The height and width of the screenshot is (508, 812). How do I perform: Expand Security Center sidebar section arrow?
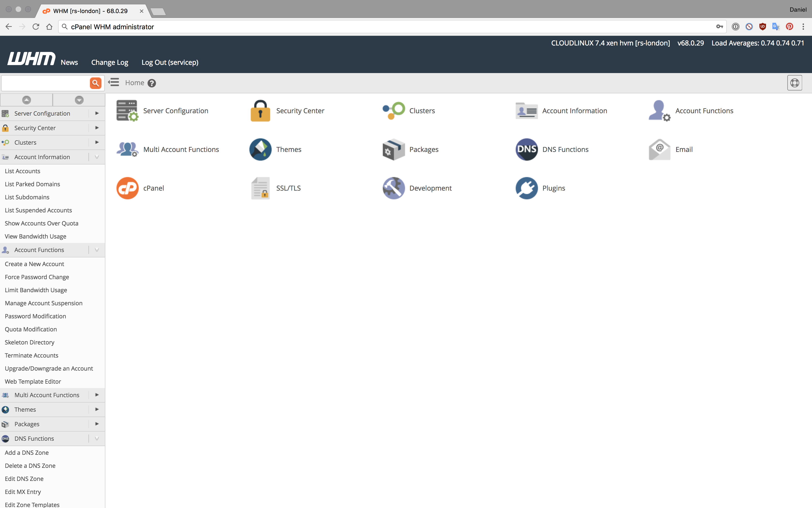[97, 128]
